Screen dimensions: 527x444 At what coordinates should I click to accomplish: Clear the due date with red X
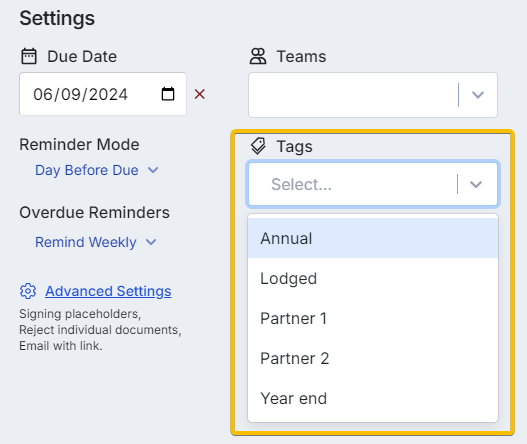tap(200, 94)
